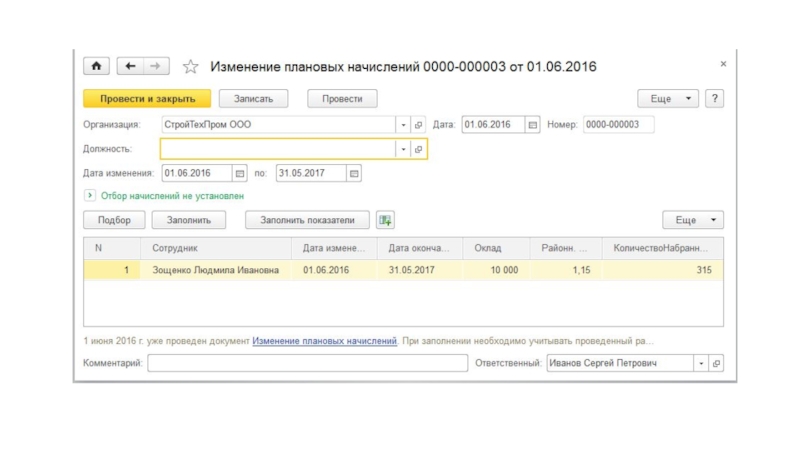Open the Должность item with open icon
Screen dimensions: 800x450
click(x=418, y=149)
